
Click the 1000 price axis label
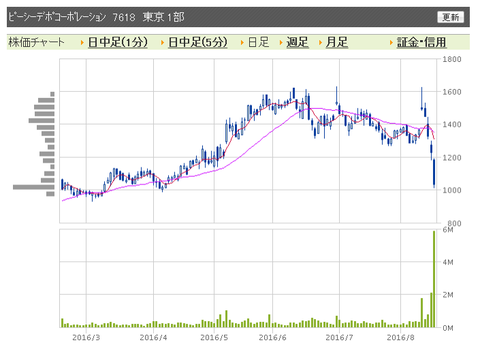tap(452, 190)
